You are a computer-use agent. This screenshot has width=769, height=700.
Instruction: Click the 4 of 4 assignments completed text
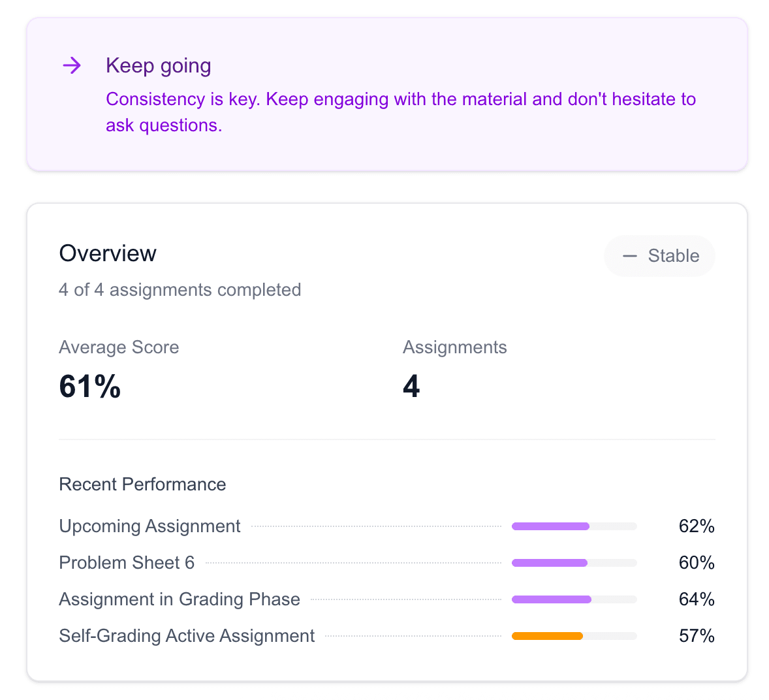180,290
